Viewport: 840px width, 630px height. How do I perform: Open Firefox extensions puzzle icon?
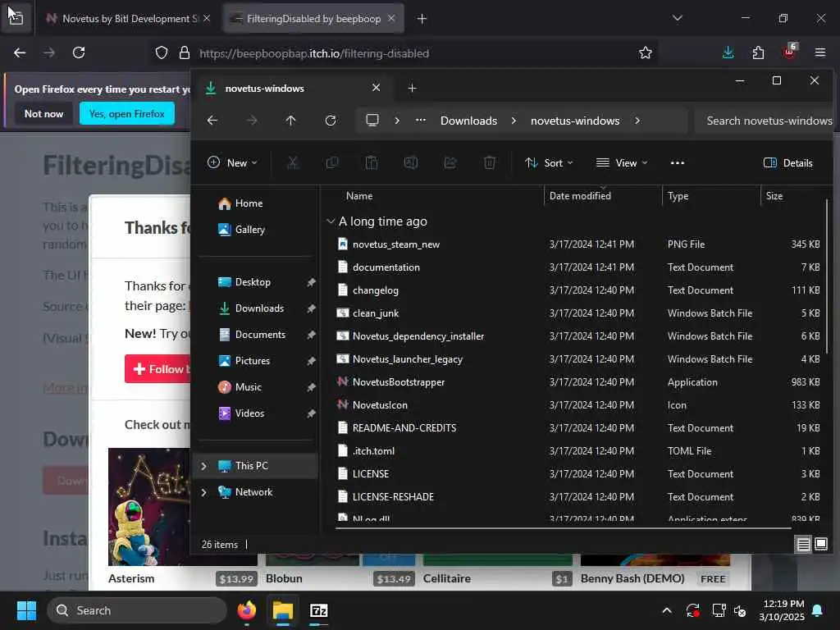(x=758, y=52)
